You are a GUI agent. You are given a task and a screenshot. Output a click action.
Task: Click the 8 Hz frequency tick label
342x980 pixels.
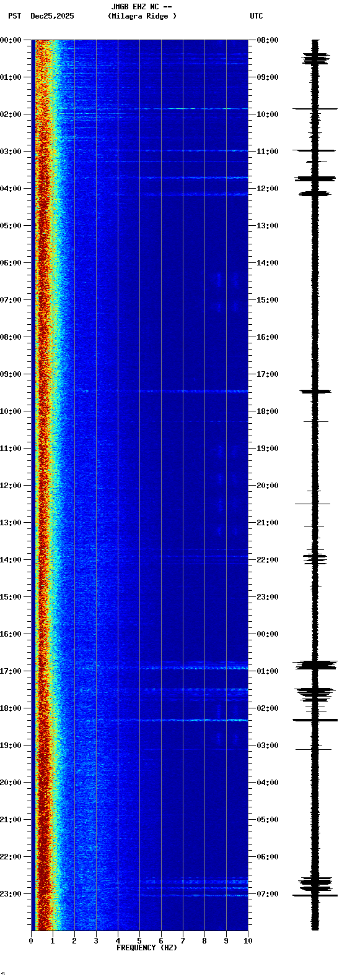point(204,941)
